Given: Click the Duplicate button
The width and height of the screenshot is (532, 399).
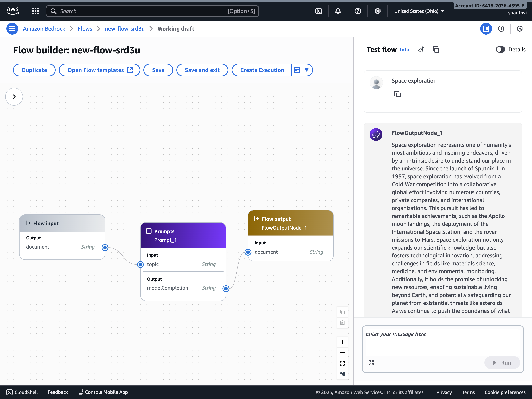Looking at the screenshot, I should 34,70.
